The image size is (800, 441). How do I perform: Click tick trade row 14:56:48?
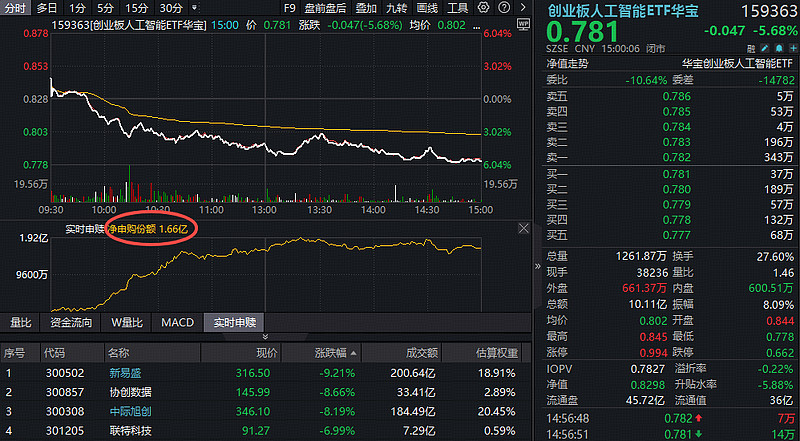tap(670, 419)
